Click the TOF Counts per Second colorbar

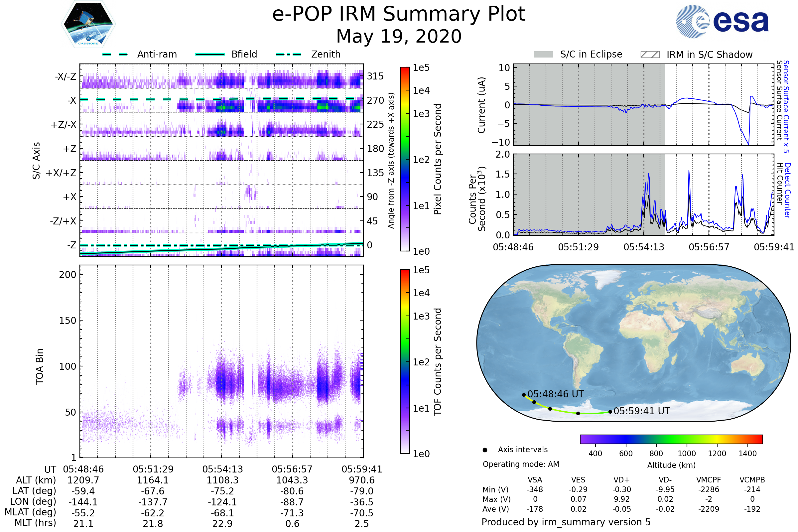405,362
